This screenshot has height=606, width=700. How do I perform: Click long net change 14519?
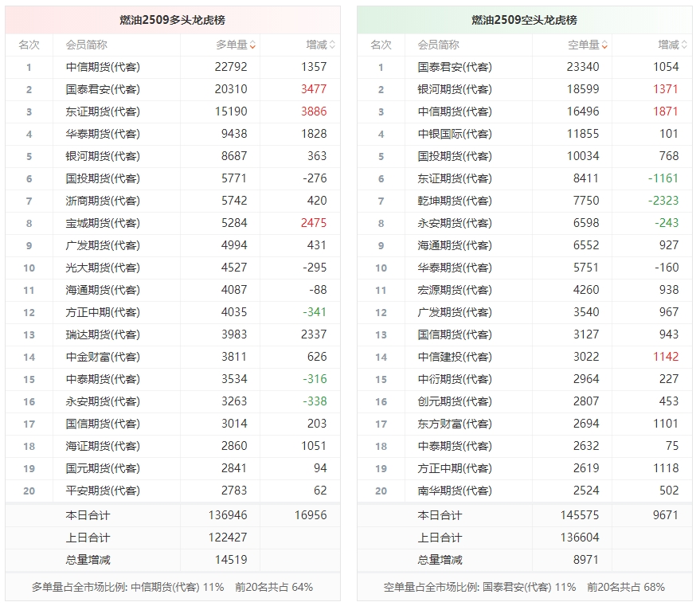coord(231,560)
